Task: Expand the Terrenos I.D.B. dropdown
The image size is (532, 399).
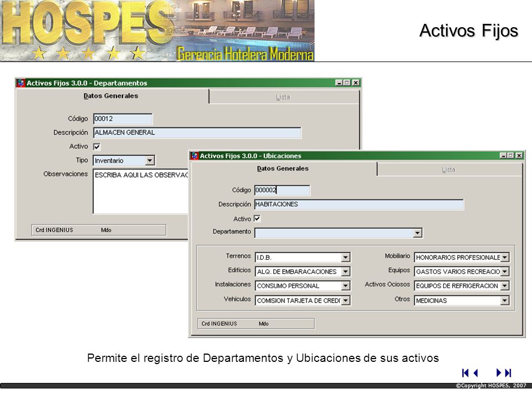Action: point(345,258)
